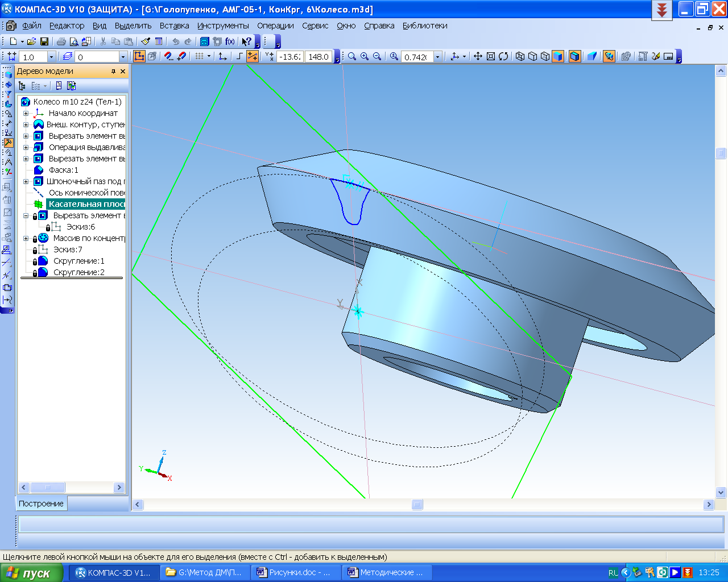Screen dimensions: 728x582
Task: Open a file using the folder icon
Action: tap(32, 41)
